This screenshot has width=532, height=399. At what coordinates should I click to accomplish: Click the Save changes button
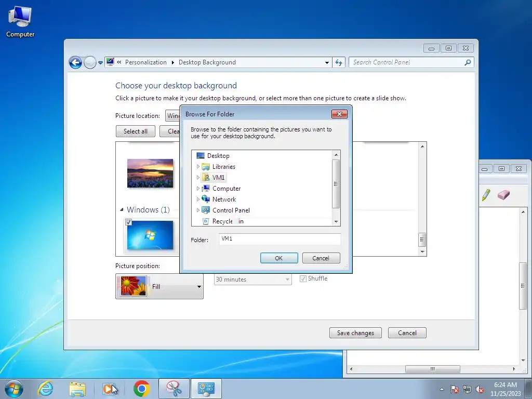355,333
